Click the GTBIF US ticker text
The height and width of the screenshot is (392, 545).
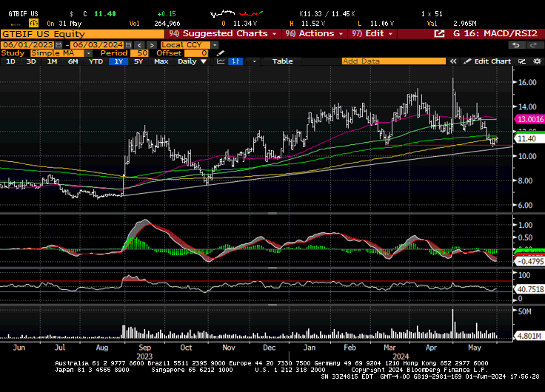(23, 14)
